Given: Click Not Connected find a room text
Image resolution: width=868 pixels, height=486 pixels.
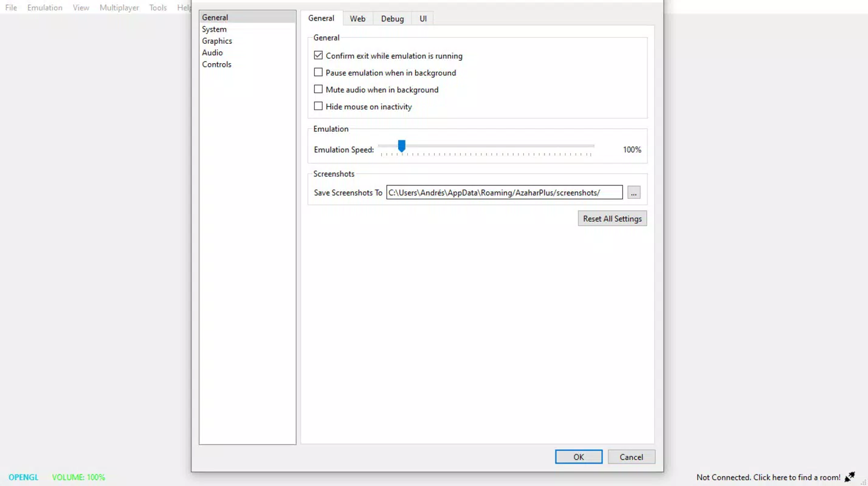Looking at the screenshot, I should [x=768, y=477].
